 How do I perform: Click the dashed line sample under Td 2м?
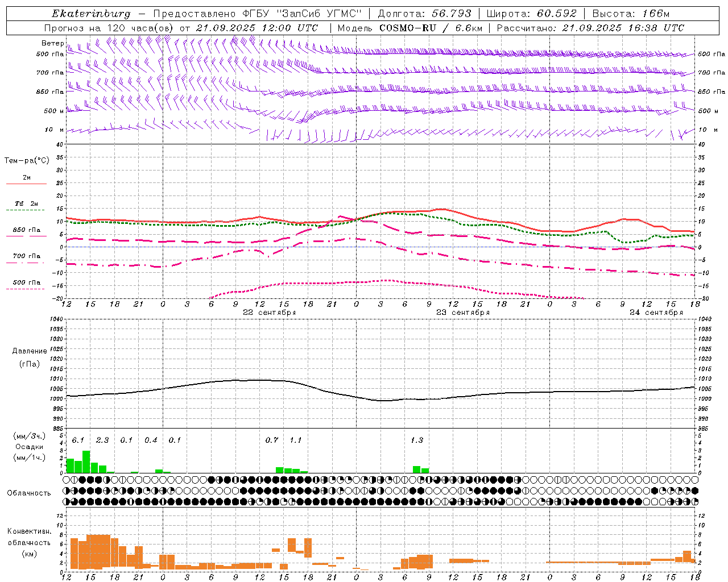point(26,210)
